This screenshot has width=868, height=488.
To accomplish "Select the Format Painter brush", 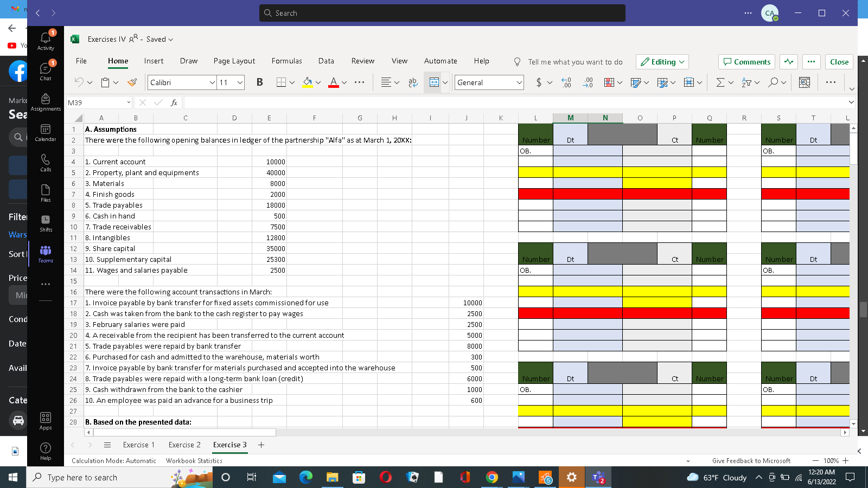I will pos(132,82).
